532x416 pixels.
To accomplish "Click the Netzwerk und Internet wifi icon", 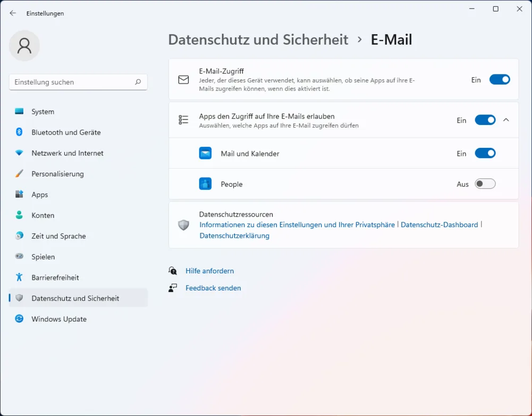I will (19, 153).
